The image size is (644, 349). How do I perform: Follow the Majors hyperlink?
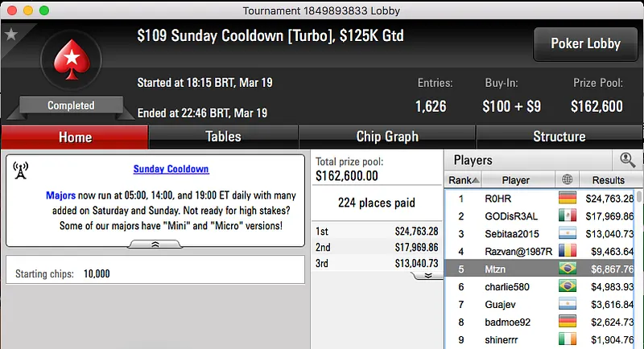coord(60,195)
